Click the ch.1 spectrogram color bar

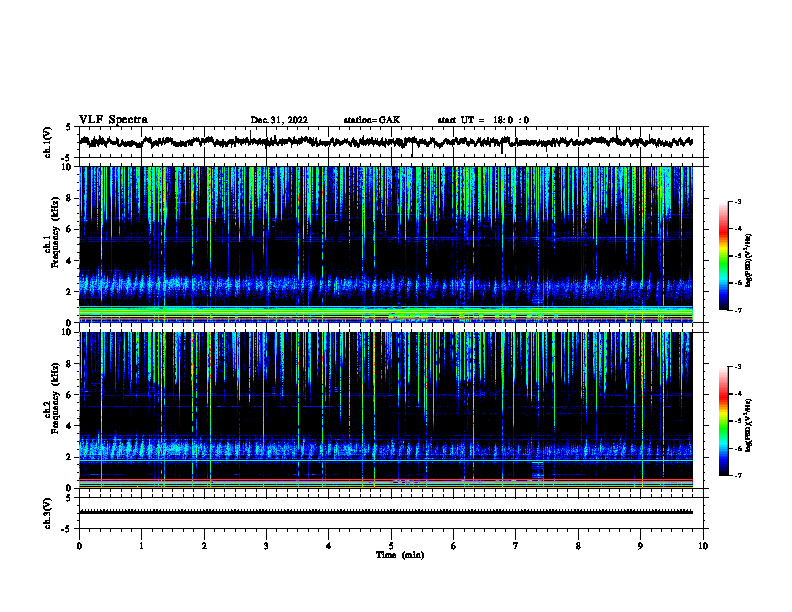point(723,256)
